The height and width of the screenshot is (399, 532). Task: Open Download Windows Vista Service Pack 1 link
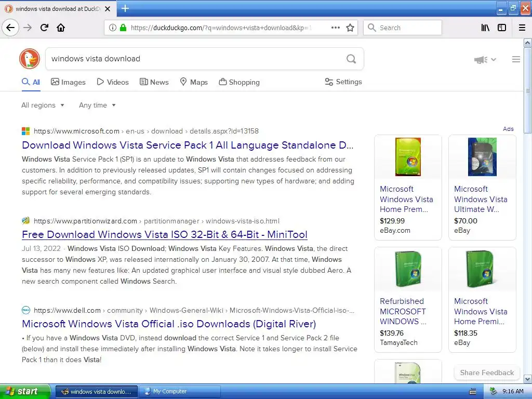[188, 145]
